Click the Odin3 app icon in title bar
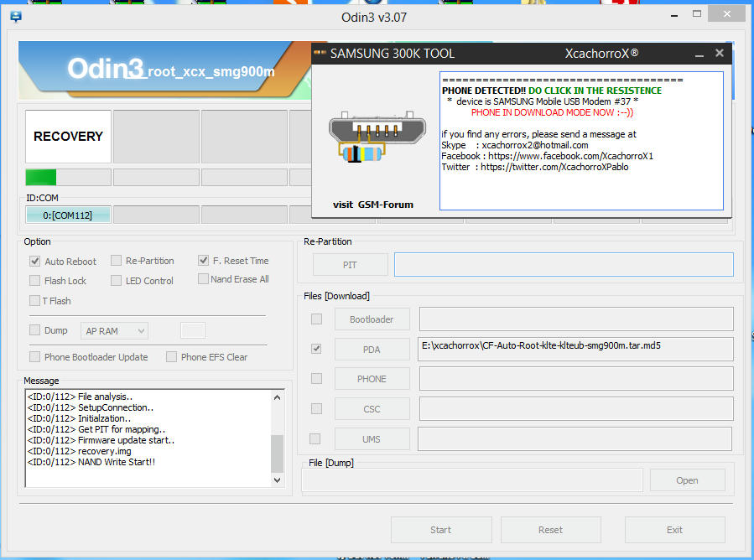Image resolution: width=754 pixels, height=560 pixels. 16,18
